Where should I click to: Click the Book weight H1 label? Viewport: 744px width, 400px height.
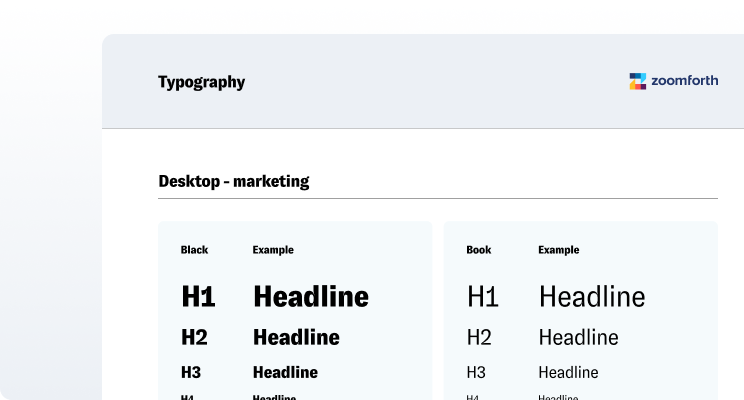tap(483, 296)
